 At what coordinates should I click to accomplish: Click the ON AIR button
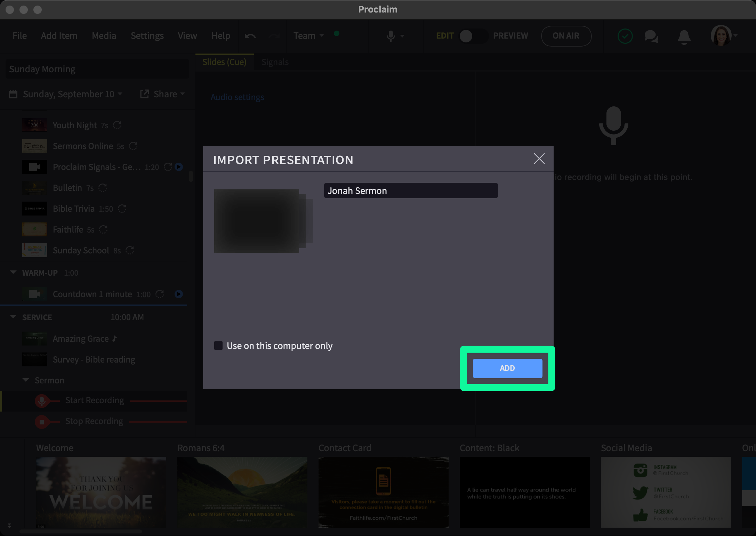[x=566, y=36]
